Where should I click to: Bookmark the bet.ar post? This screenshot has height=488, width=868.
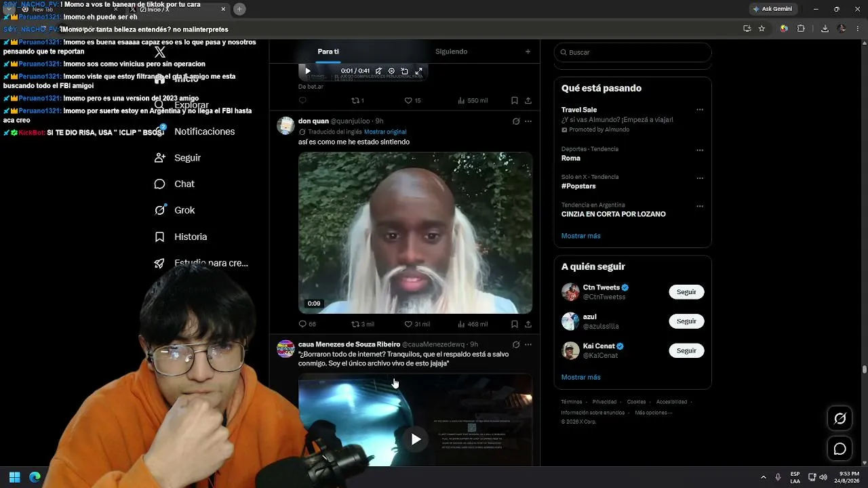coord(515,100)
